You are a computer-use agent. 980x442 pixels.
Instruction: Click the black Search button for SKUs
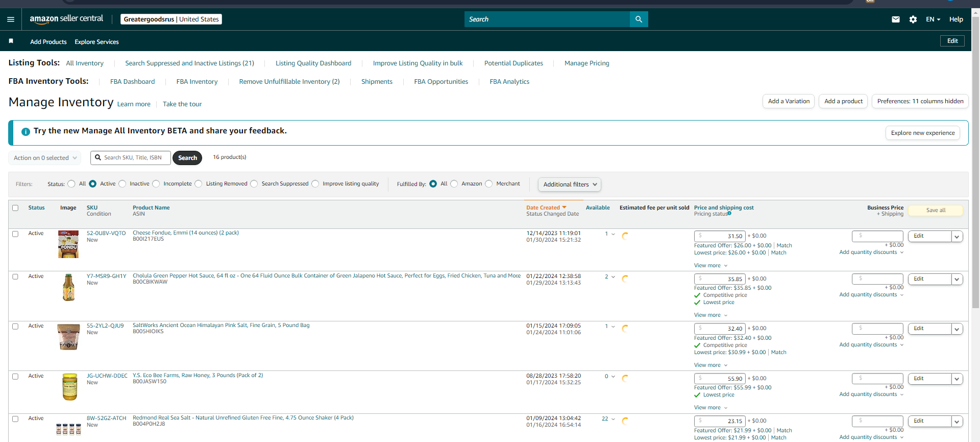(x=187, y=158)
